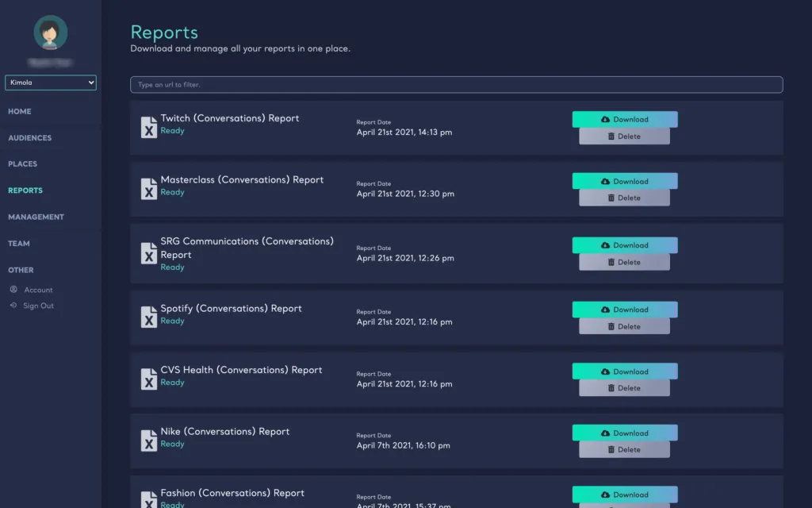812x508 pixels.
Task: Open TEAM in the sidebar
Action: 19,243
